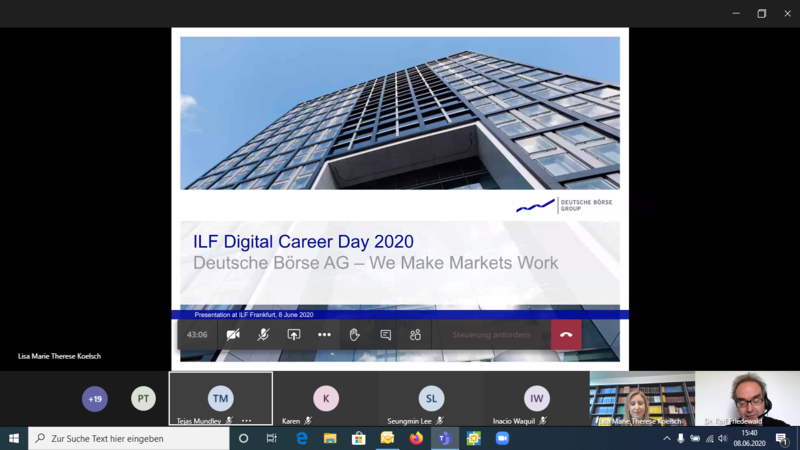800x450 pixels.
Task: Open Task View from the taskbar
Action: (271, 438)
